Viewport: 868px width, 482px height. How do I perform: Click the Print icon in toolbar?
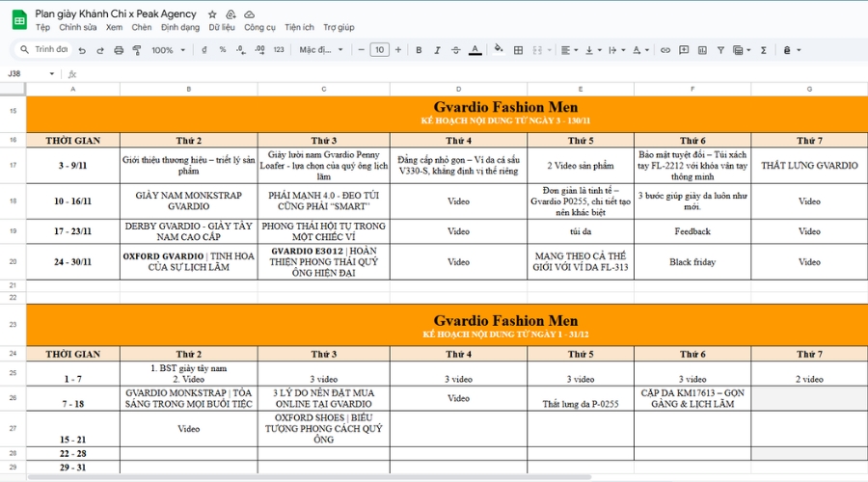point(119,50)
